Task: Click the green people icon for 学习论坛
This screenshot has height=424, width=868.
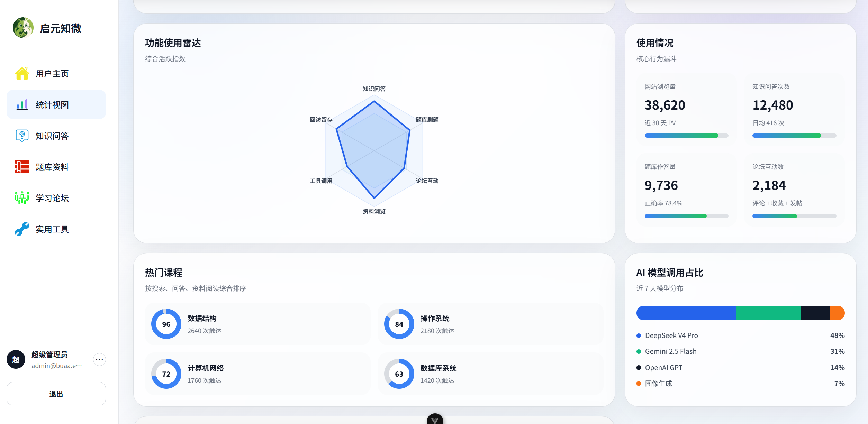Action: (22, 198)
